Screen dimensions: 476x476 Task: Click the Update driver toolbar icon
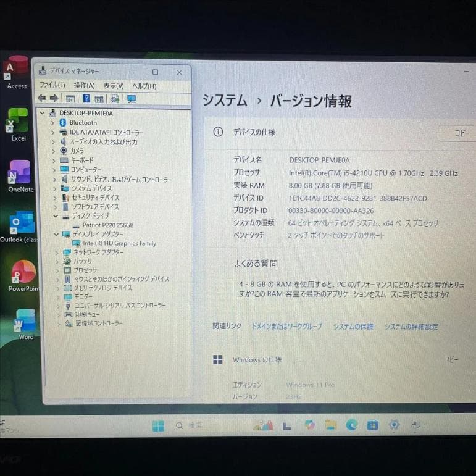pos(115,99)
